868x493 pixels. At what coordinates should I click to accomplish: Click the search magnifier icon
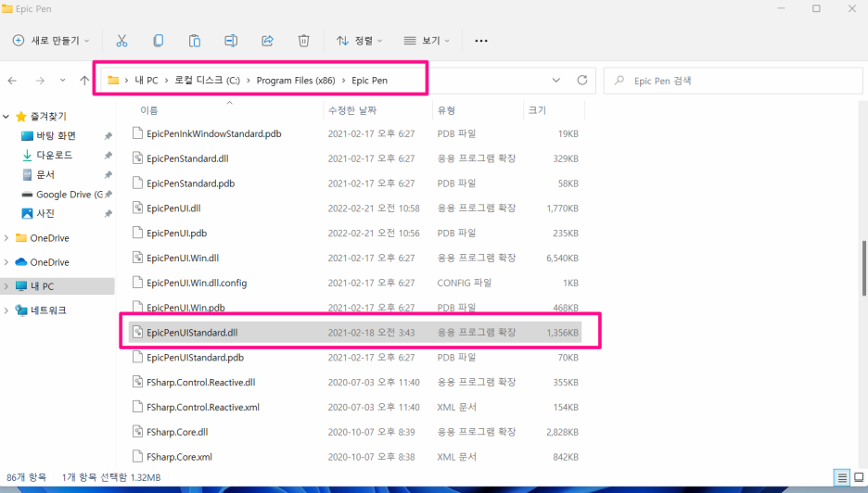[x=619, y=81]
